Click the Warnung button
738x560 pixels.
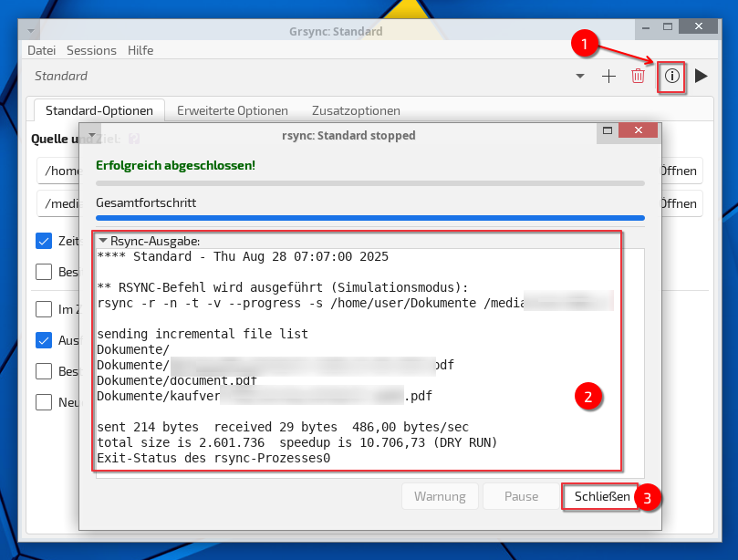440,496
